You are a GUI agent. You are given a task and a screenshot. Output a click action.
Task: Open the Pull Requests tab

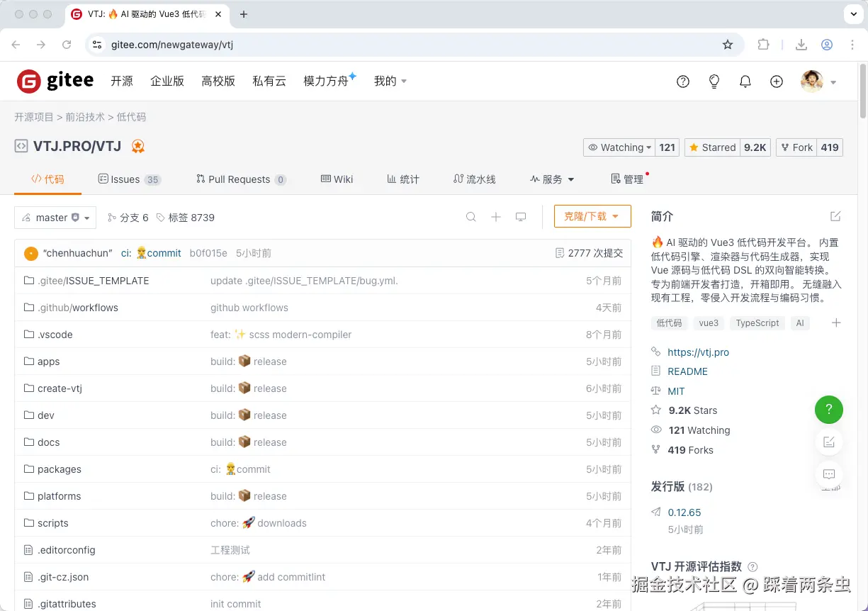point(242,179)
